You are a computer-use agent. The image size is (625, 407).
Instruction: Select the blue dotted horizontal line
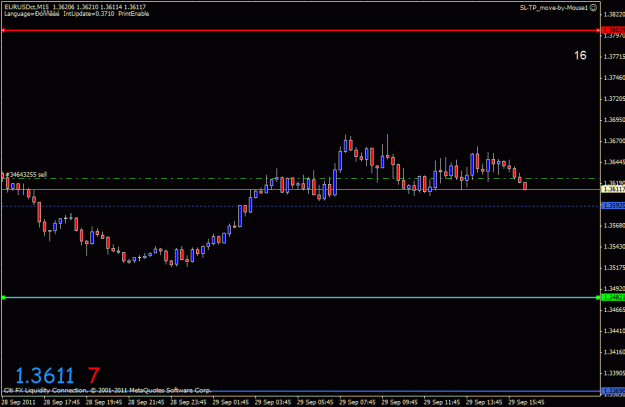click(301, 206)
